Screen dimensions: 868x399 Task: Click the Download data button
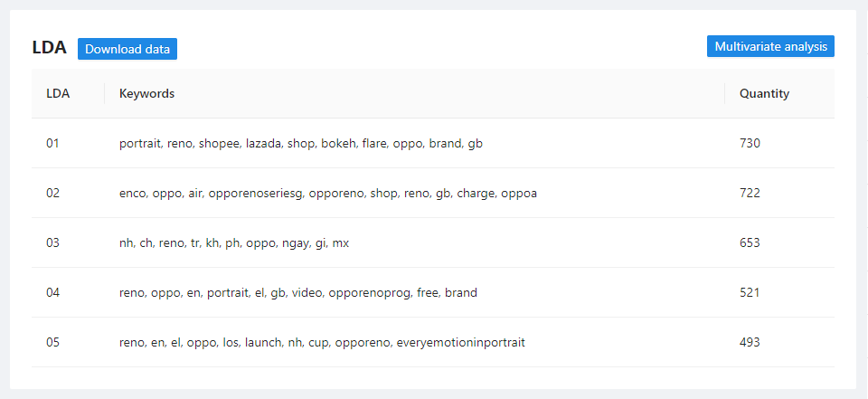[x=127, y=49]
